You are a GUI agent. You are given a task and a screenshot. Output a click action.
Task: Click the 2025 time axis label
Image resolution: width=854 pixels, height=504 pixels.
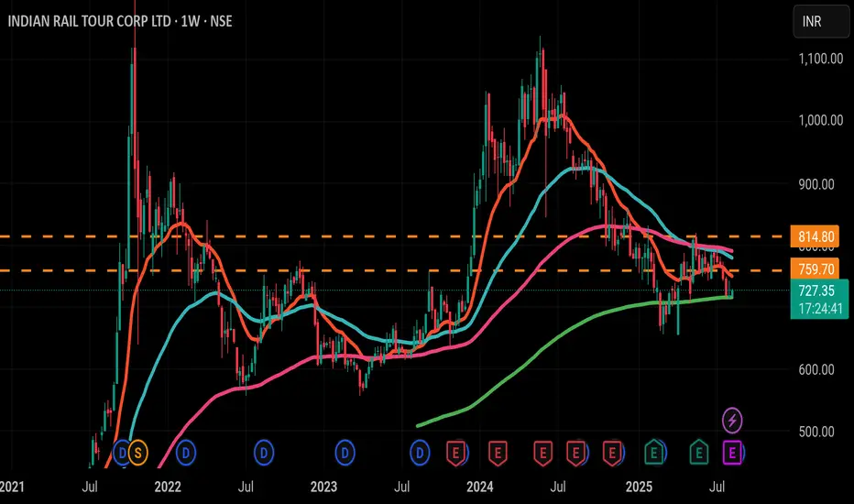(639, 488)
